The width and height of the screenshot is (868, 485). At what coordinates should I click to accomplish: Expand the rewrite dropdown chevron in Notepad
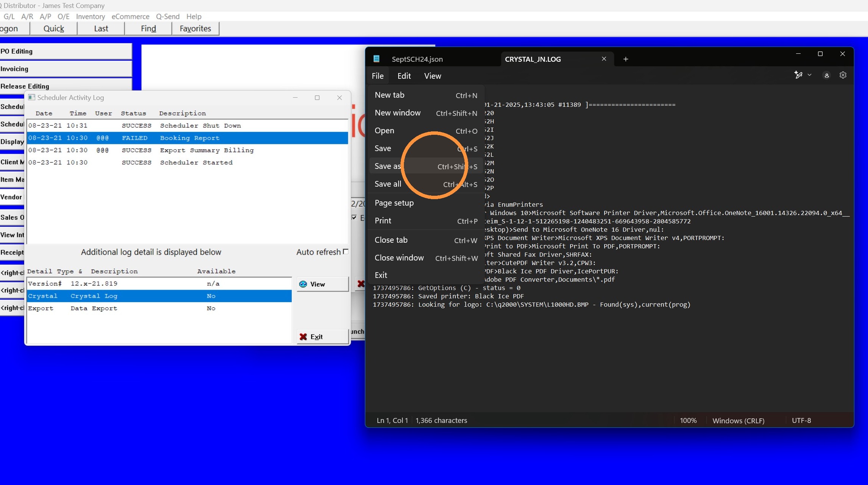[x=809, y=75]
